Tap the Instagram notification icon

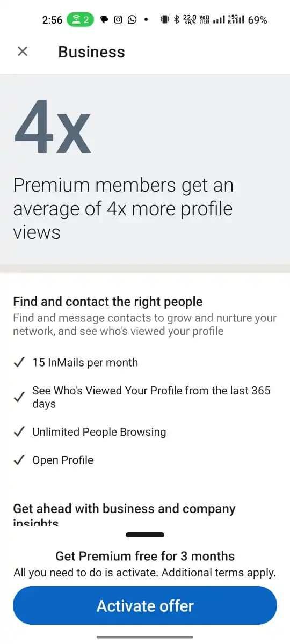click(x=118, y=20)
